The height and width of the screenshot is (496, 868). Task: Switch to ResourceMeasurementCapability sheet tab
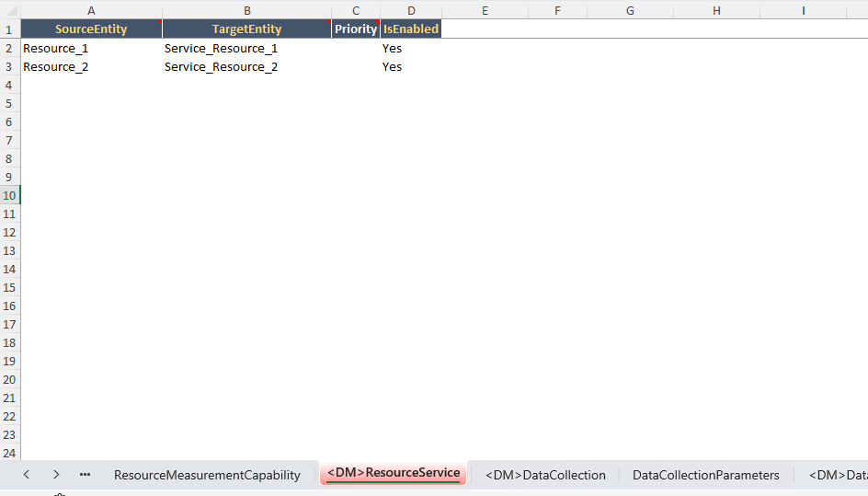[207, 475]
